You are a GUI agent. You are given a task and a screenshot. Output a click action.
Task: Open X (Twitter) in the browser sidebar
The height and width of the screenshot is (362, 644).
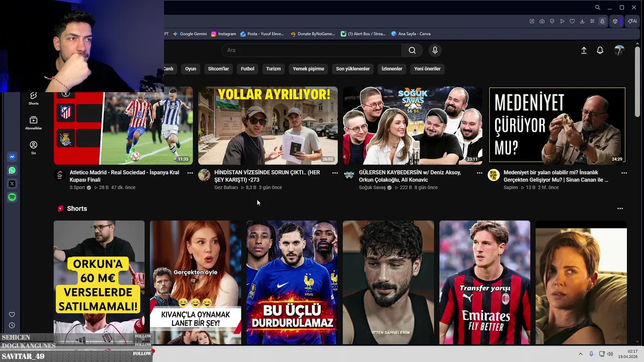coord(12,184)
